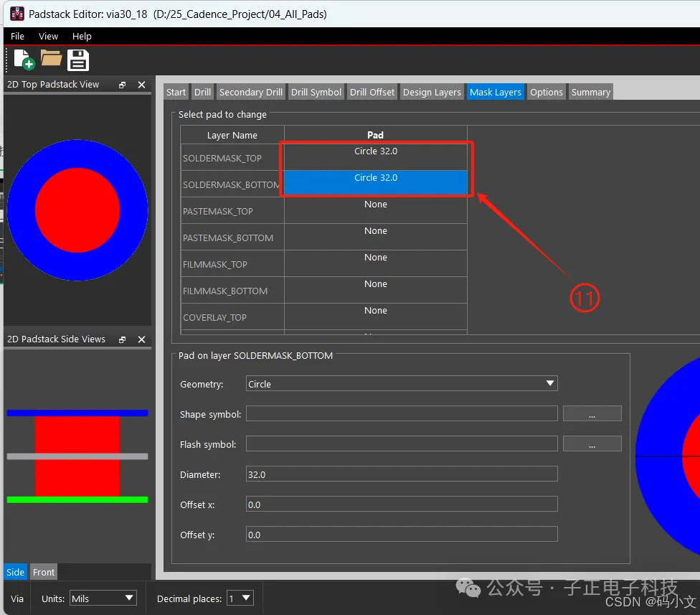Switch to the Side view tab
The image size is (700, 615).
tap(15, 572)
